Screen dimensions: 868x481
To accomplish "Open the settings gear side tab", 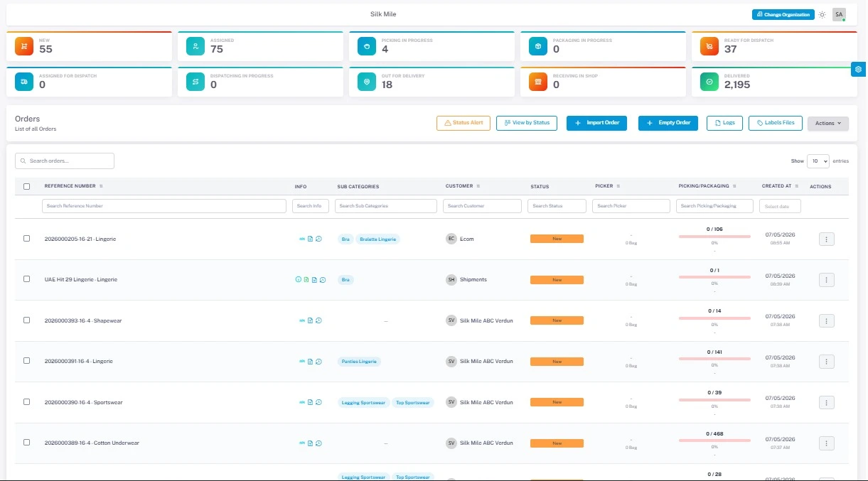I will coord(859,69).
